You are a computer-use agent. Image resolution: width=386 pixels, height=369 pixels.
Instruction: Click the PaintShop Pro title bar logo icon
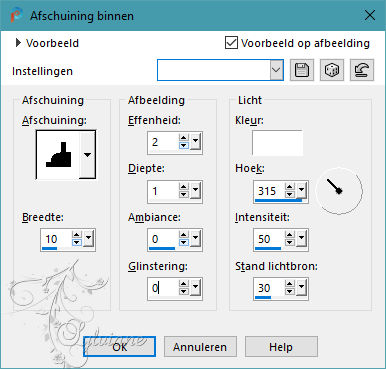point(16,16)
